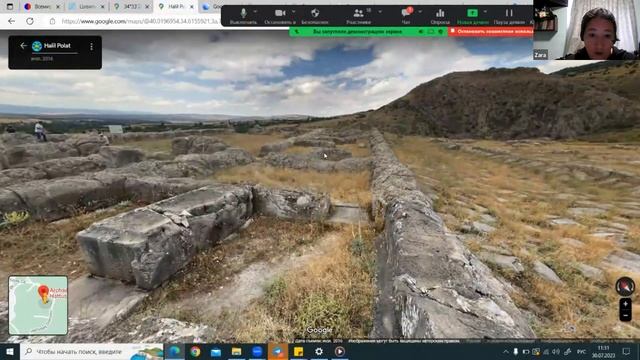Viewport: 640px width, 360px height.
Task: Click the shield icon in green share bar
Action: 440,31
